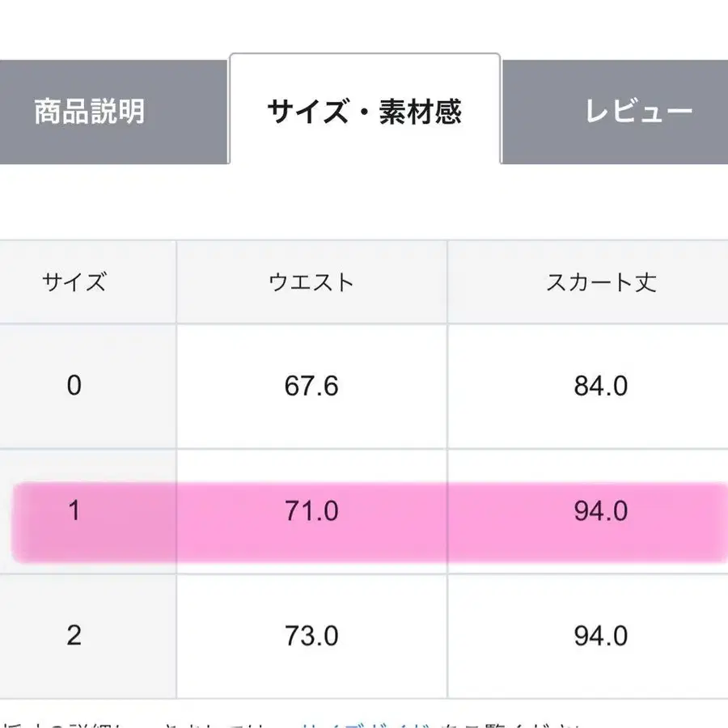Select the highlighted size 1 row label
The image size is (728, 728).
tap(74, 511)
